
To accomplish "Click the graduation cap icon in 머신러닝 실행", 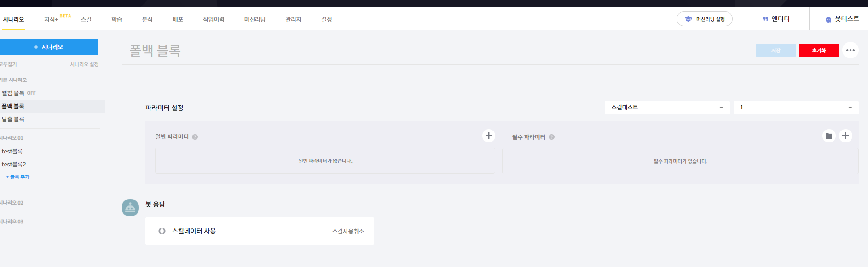I will tap(688, 19).
